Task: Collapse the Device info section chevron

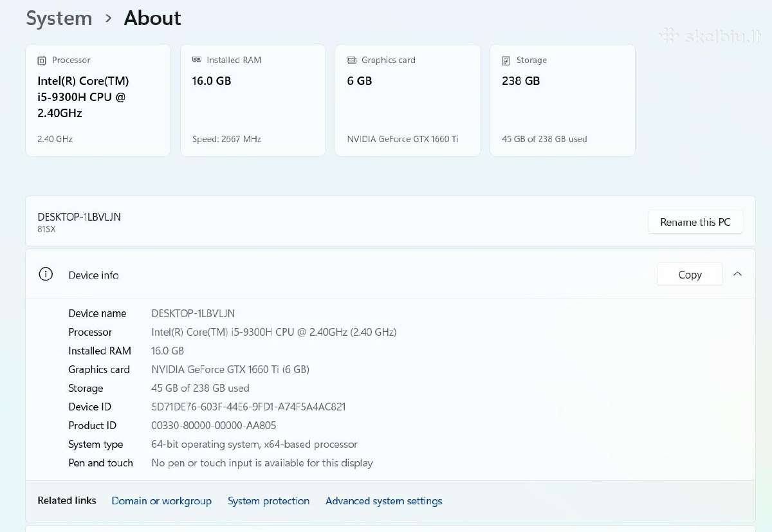Action: point(738,274)
